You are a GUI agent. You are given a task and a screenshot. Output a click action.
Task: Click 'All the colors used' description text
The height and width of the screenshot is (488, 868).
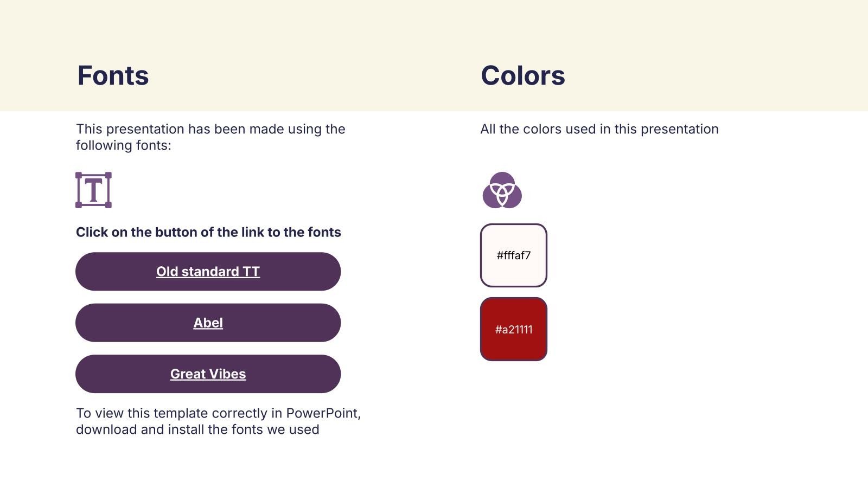pyautogui.click(x=599, y=129)
